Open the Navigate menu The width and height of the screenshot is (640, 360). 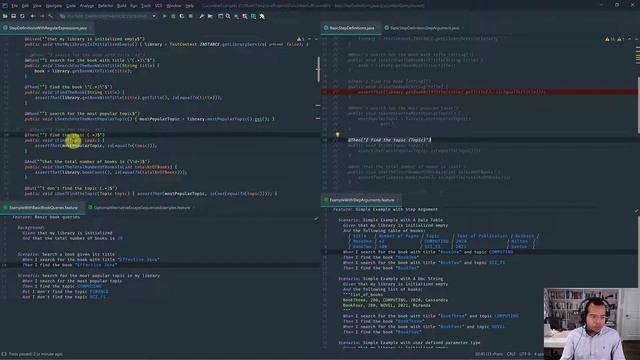tap(53, 6)
